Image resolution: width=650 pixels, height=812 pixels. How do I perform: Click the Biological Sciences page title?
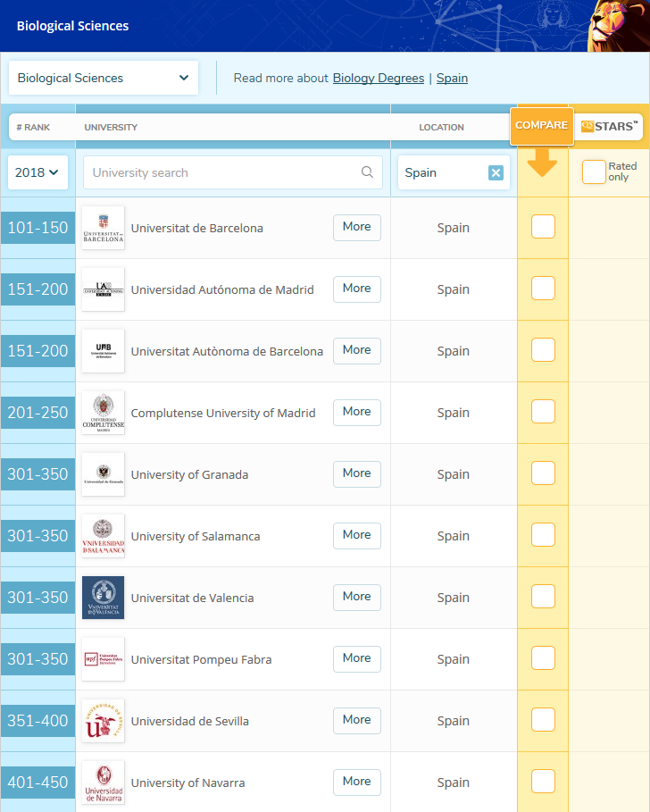72,26
